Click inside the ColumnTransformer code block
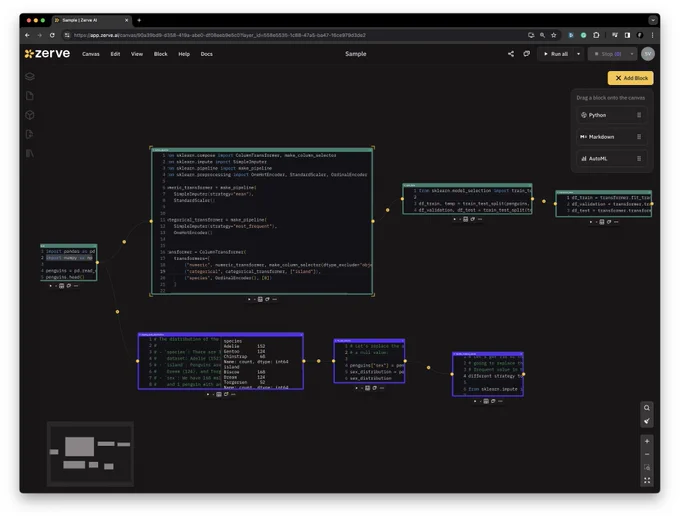Viewport: 680px width, 519px height. tap(262, 222)
